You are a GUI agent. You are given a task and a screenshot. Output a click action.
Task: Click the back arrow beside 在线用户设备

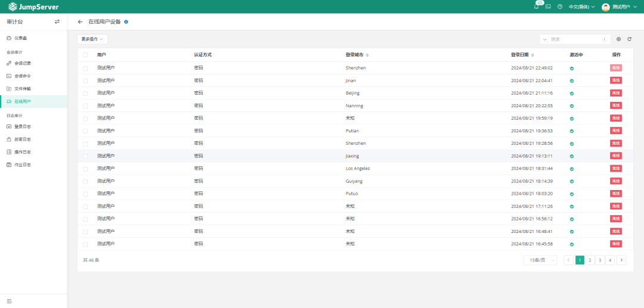click(x=80, y=21)
